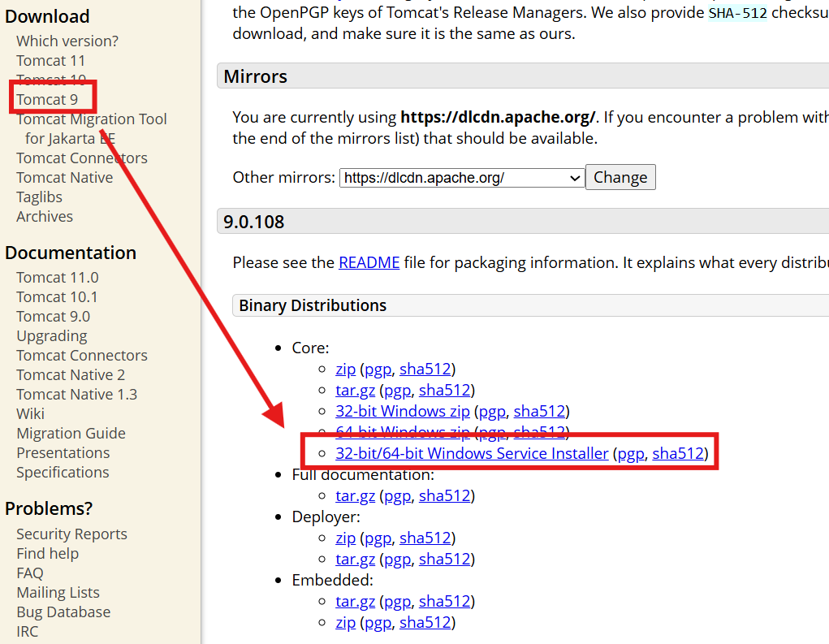This screenshot has width=829, height=644.
Task: Open the Mailing Lists link
Action: (x=58, y=593)
